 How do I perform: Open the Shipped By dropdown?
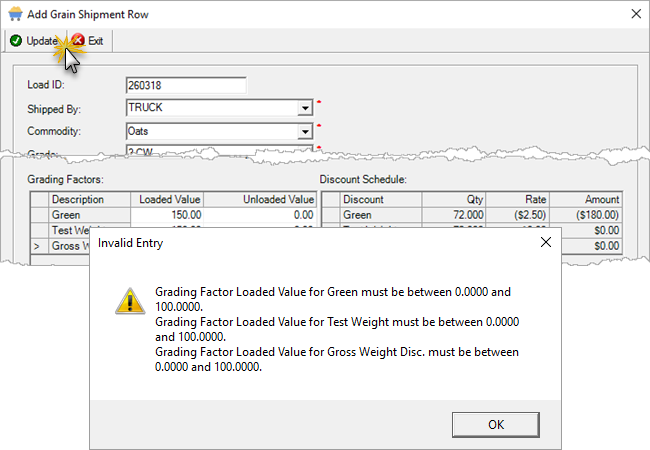[305, 108]
